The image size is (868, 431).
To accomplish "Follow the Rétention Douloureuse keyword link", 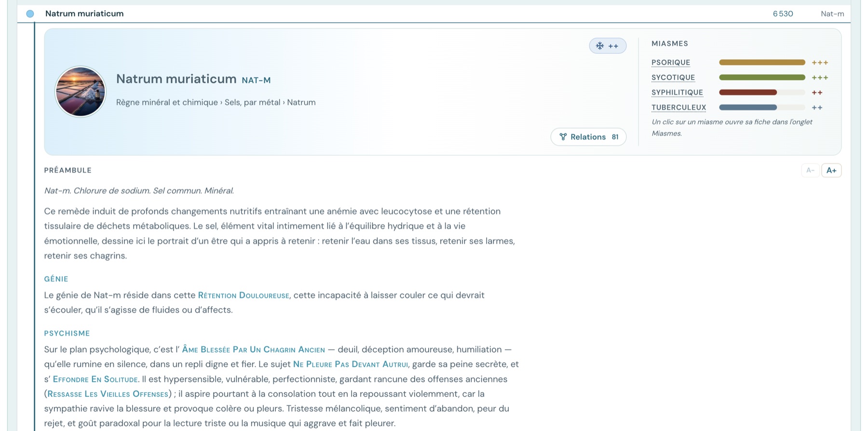I will click(x=244, y=295).
